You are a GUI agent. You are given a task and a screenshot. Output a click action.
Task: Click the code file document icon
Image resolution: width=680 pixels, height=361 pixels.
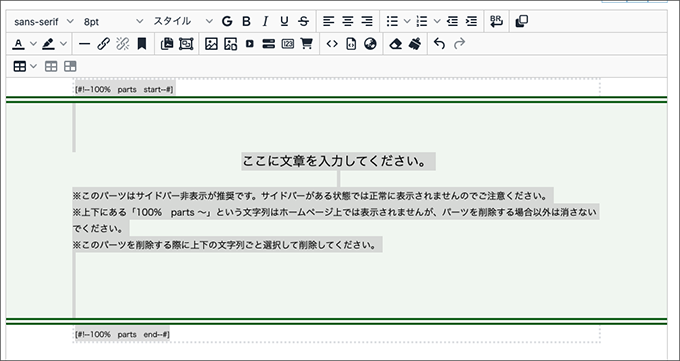click(351, 44)
